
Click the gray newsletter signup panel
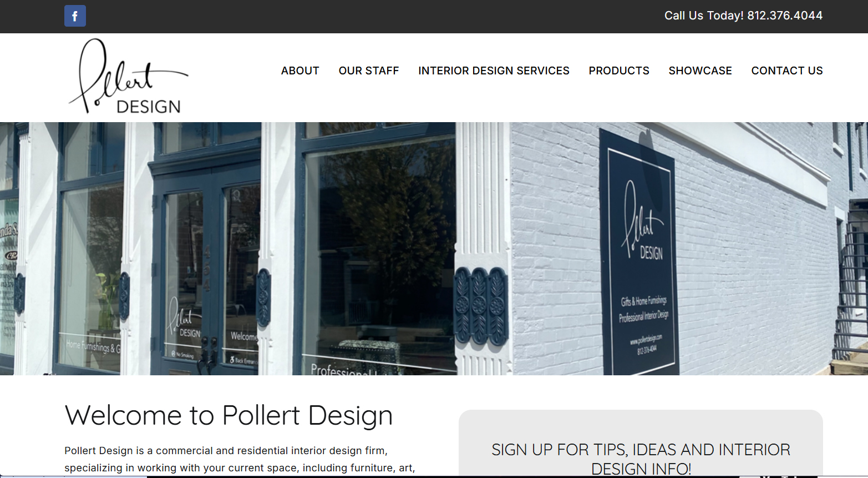(x=641, y=444)
